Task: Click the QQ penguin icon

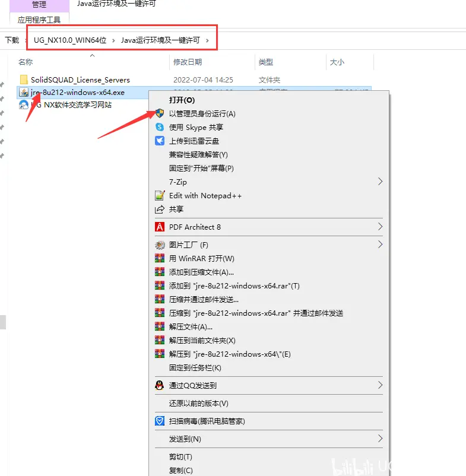Action: tap(160, 385)
